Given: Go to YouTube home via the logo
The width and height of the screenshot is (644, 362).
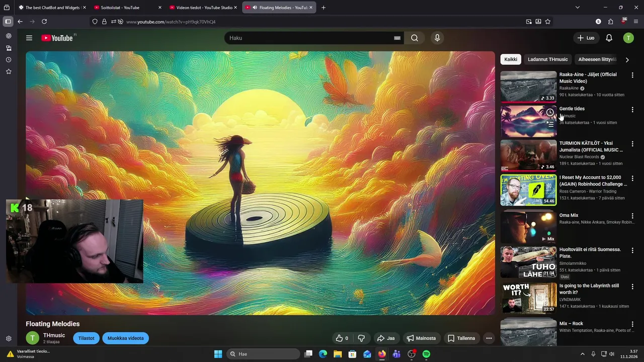Looking at the screenshot, I should click(57, 38).
